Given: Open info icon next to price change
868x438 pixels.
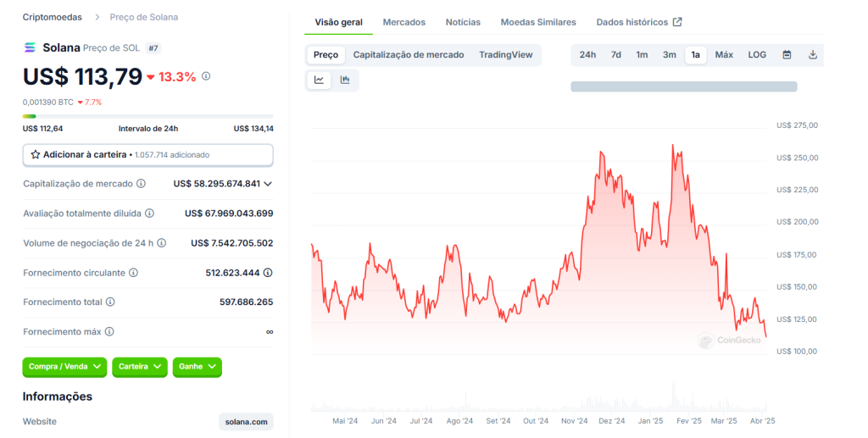Looking at the screenshot, I should point(206,75).
